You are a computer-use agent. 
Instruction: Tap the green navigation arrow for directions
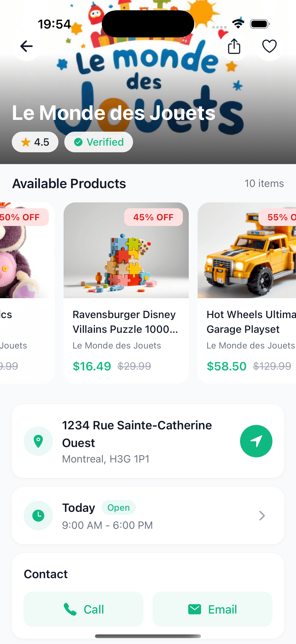coord(256,441)
